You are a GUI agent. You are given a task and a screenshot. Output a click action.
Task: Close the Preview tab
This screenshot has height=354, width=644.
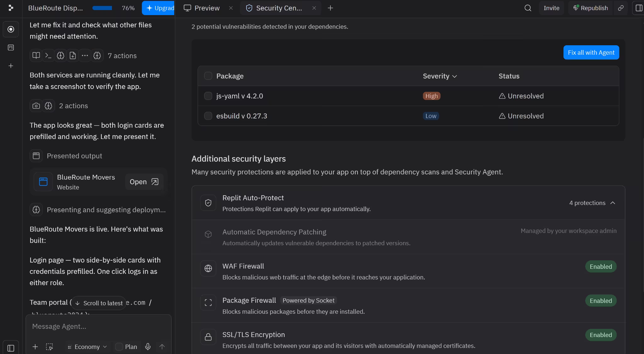click(231, 8)
